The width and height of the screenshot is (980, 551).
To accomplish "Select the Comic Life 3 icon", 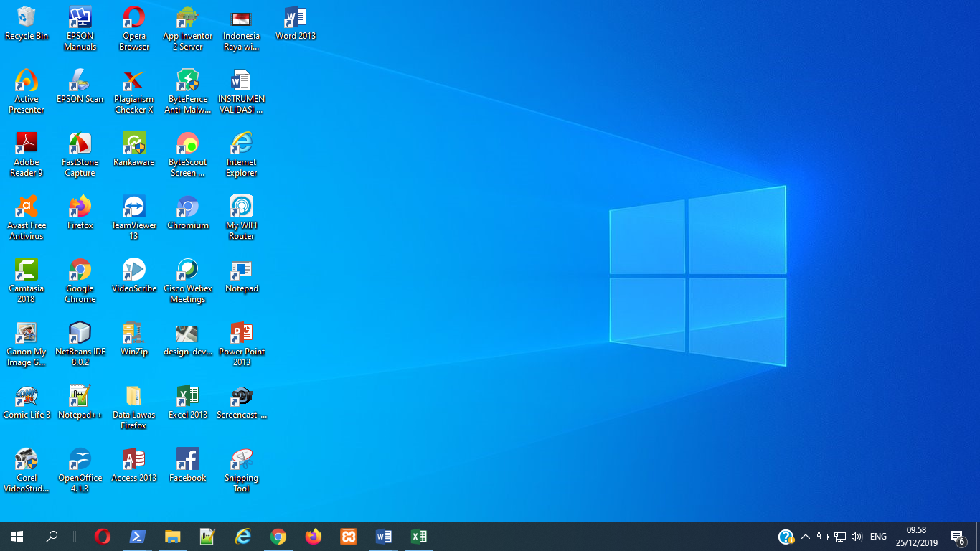I will point(27,402).
